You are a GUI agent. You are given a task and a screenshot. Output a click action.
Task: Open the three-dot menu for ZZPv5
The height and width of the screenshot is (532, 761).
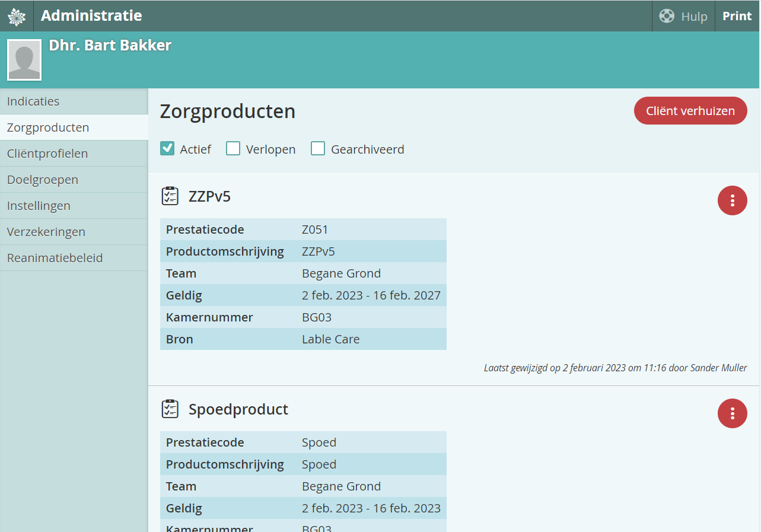tap(732, 200)
